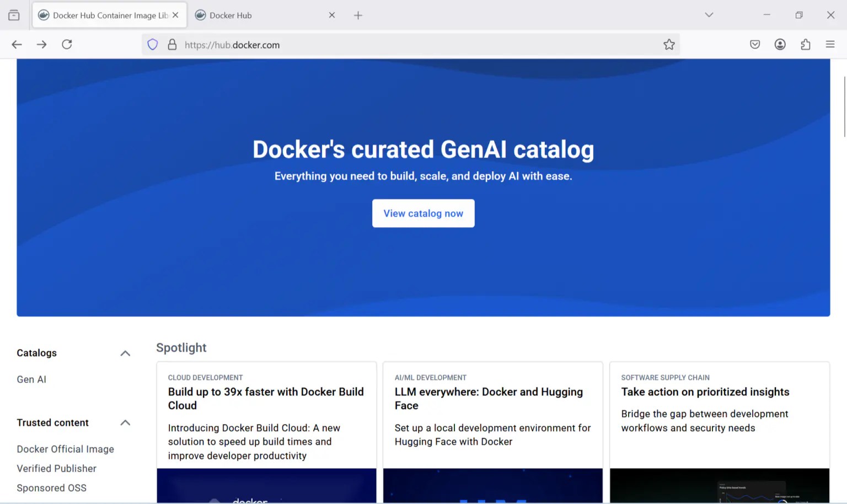Reload the current Docker Hub page
Image resolution: width=847 pixels, height=504 pixels.
tap(67, 45)
